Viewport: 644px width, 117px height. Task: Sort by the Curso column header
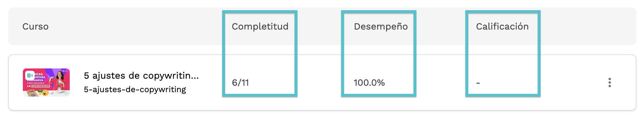coord(35,26)
